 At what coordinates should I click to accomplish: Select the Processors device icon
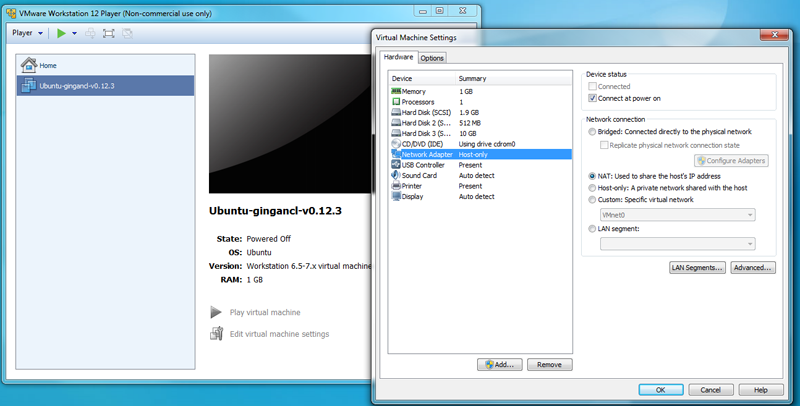[x=396, y=102]
